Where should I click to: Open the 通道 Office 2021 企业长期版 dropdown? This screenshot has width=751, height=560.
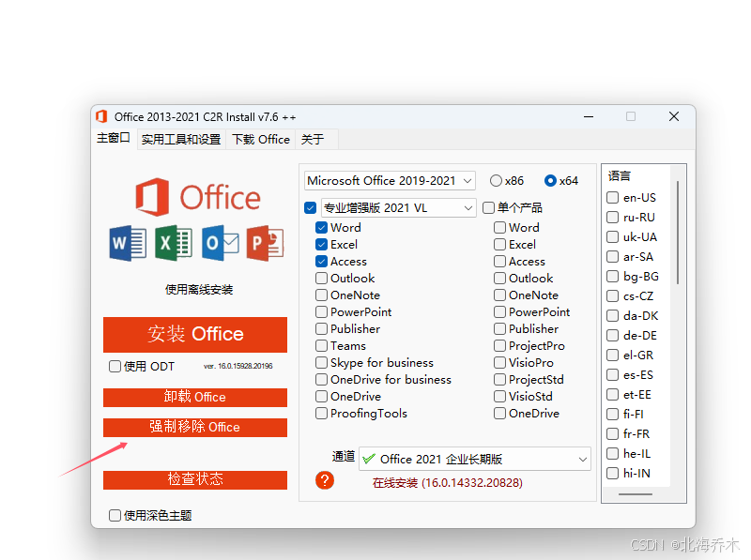click(475, 459)
